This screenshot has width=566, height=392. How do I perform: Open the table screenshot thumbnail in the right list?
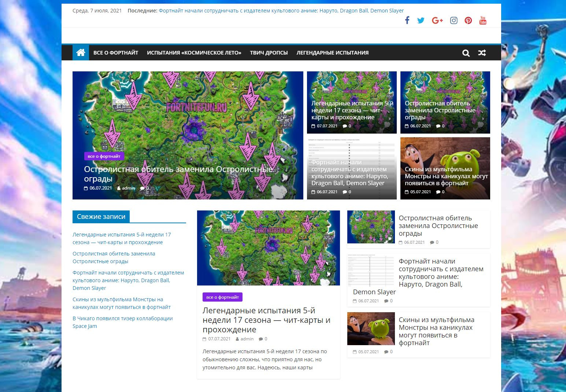click(371, 270)
